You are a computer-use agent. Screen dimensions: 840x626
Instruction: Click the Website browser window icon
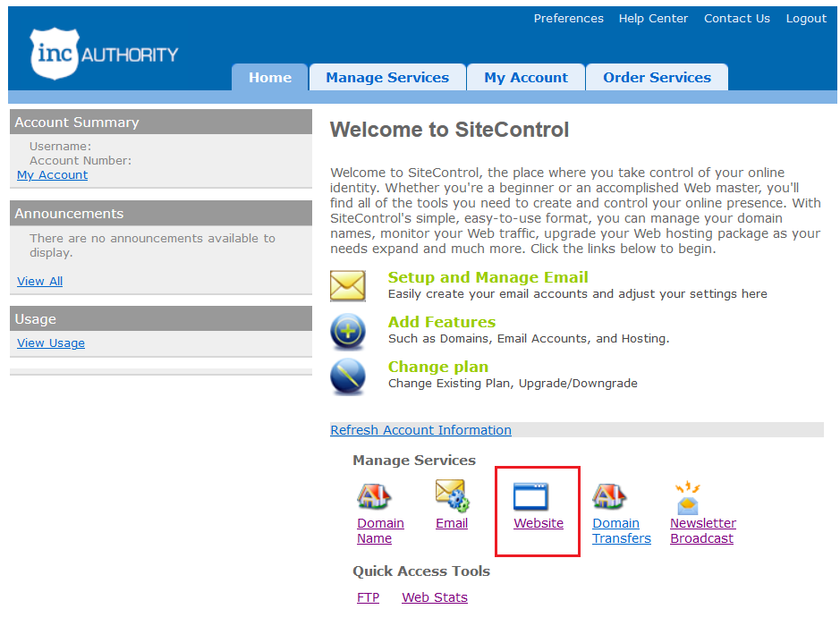530,495
